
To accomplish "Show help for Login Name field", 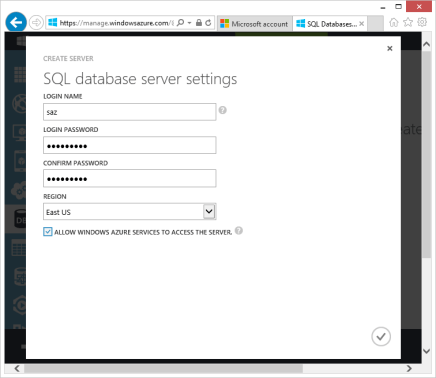I will 223,110.
